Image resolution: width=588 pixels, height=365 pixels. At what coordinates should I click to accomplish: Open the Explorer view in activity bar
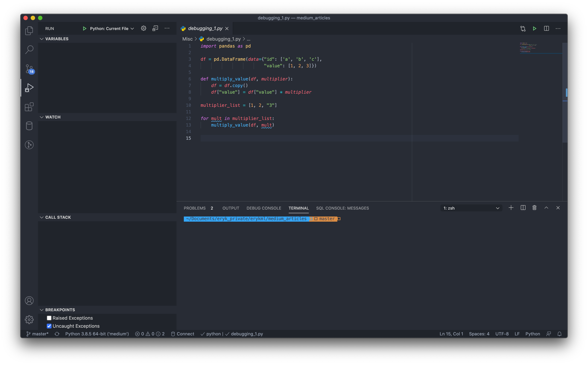click(29, 31)
